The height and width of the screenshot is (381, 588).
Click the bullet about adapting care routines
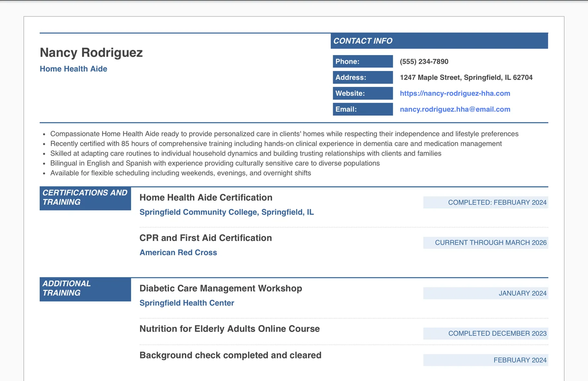point(246,154)
